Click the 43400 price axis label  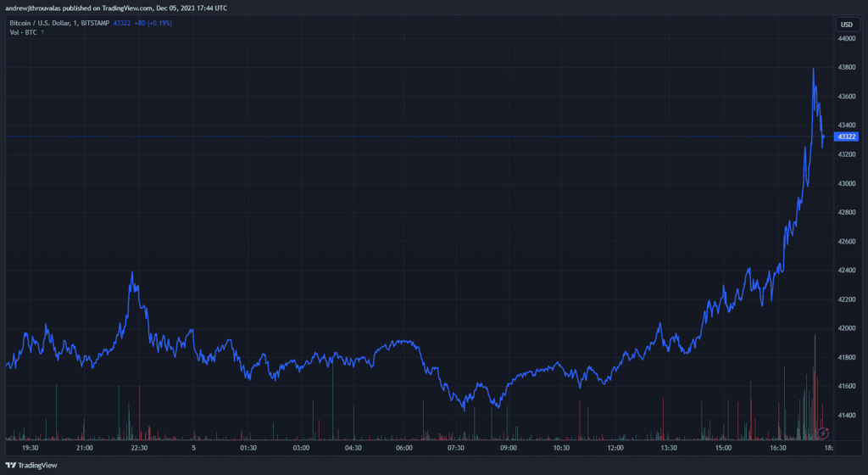pos(847,126)
